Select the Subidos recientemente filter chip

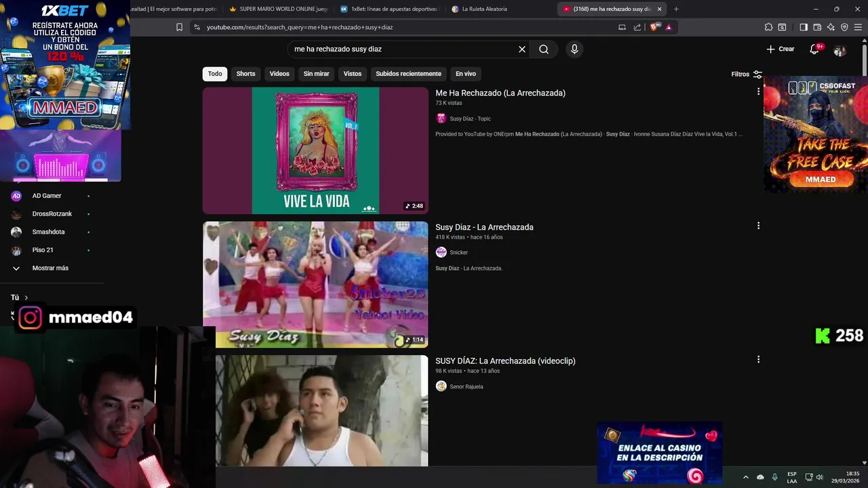408,74
